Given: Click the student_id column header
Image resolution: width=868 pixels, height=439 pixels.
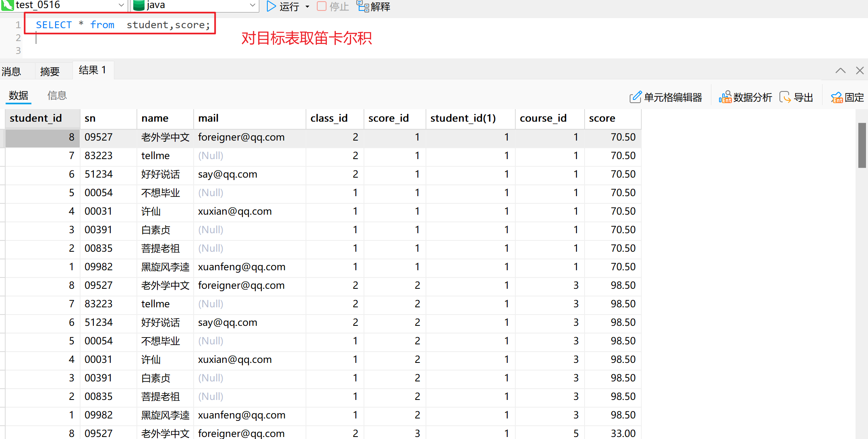Looking at the screenshot, I should click(x=36, y=118).
